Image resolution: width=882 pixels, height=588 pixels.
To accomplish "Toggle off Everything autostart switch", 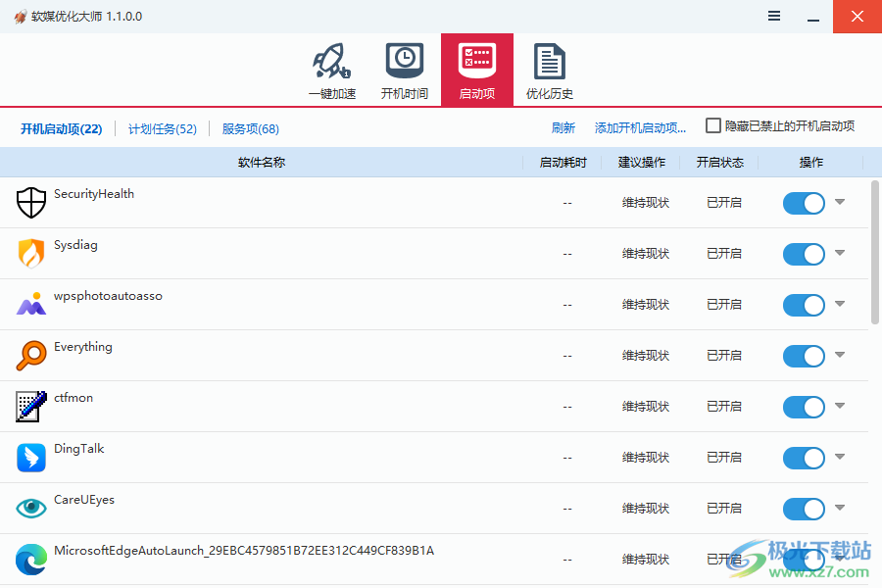I will (804, 356).
